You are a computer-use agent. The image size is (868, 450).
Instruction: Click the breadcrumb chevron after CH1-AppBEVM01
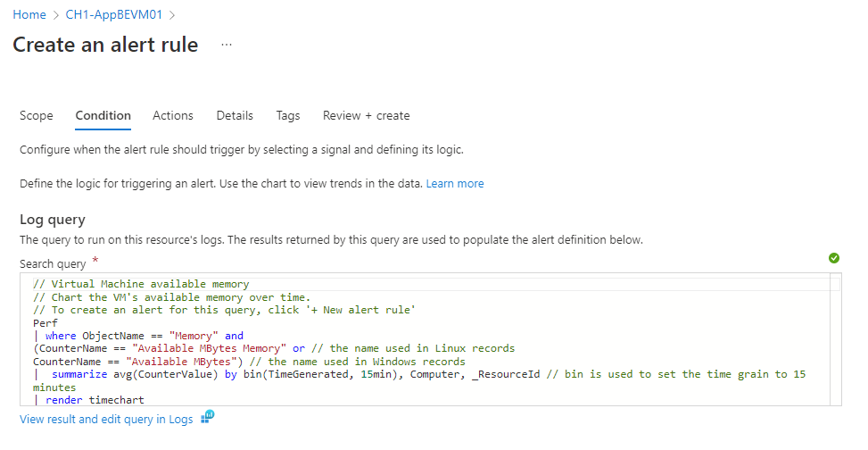click(x=171, y=15)
